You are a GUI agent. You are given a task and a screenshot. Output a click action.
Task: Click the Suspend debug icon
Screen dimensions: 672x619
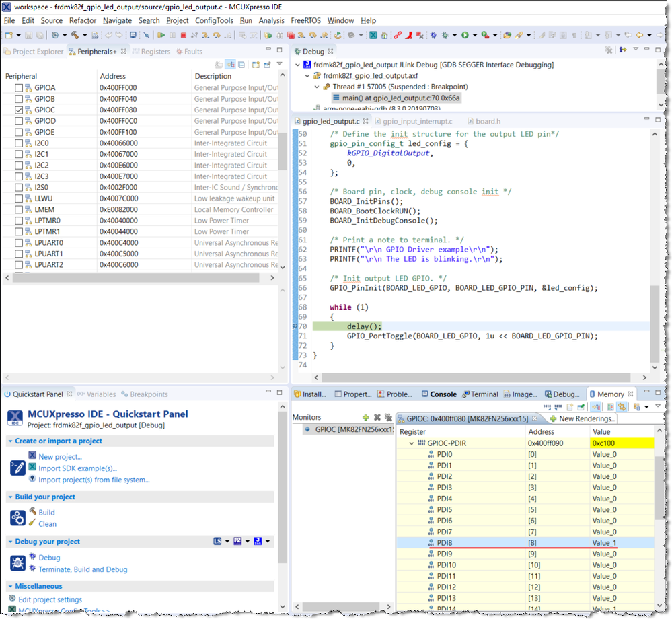point(173,34)
